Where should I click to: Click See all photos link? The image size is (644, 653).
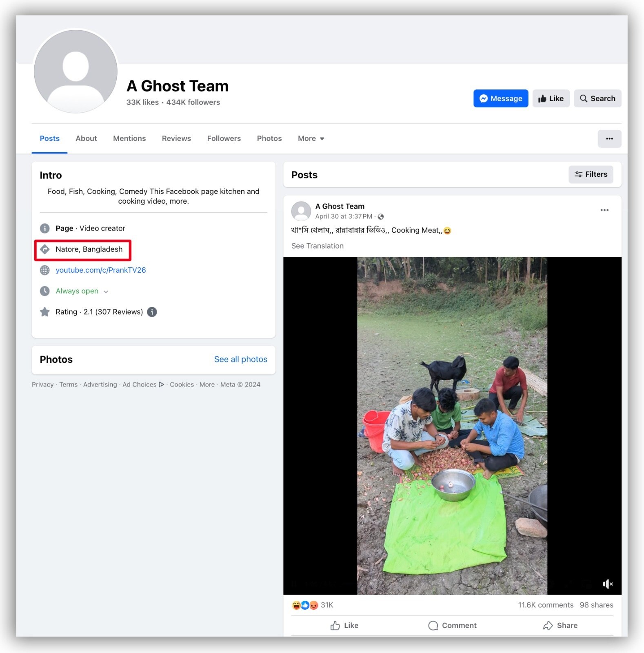[240, 359]
